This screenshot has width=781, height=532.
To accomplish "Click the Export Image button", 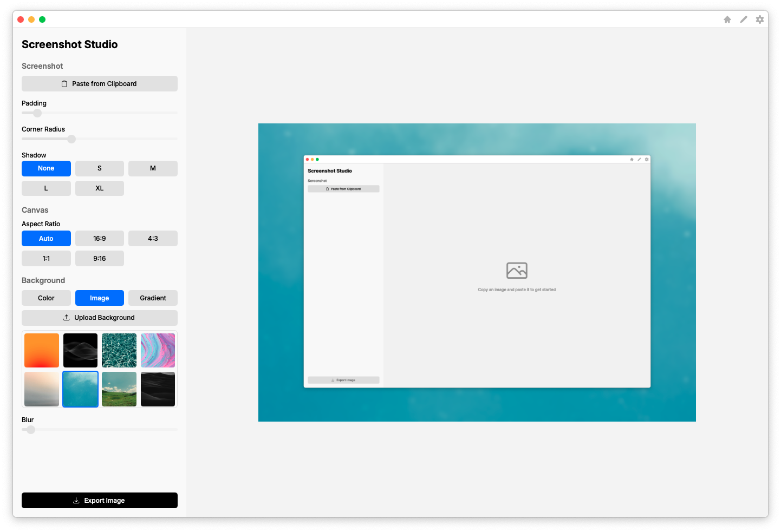I will 99,500.
